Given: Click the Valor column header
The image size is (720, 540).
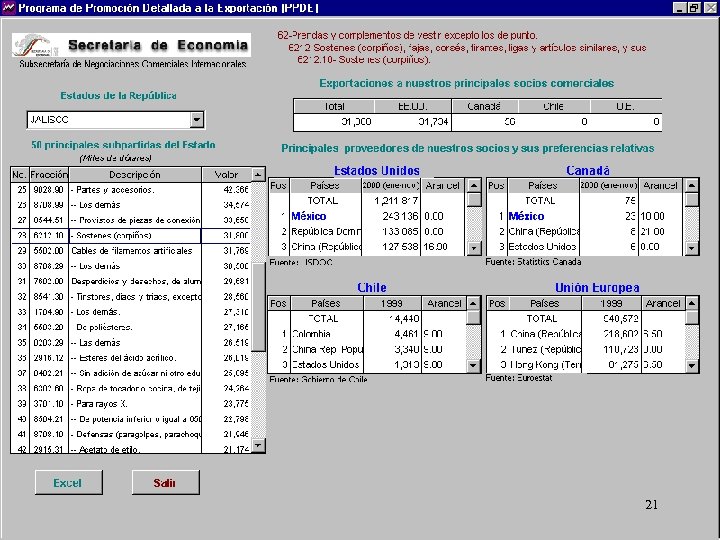Looking at the screenshot, I should [226, 174].
